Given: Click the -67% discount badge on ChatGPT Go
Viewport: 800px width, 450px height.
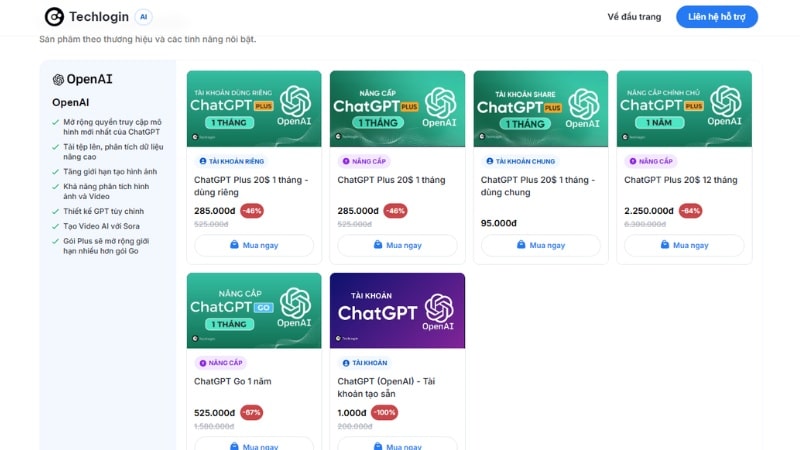Looking at the screenshot, I should [x=252, y=412].
